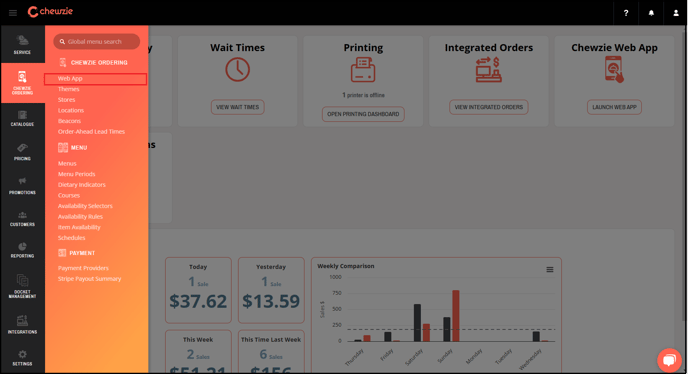Image resolution: width=688 pixels, height=374 pixels.
Task: Open Availability Selectors
Action: [85, 206]
